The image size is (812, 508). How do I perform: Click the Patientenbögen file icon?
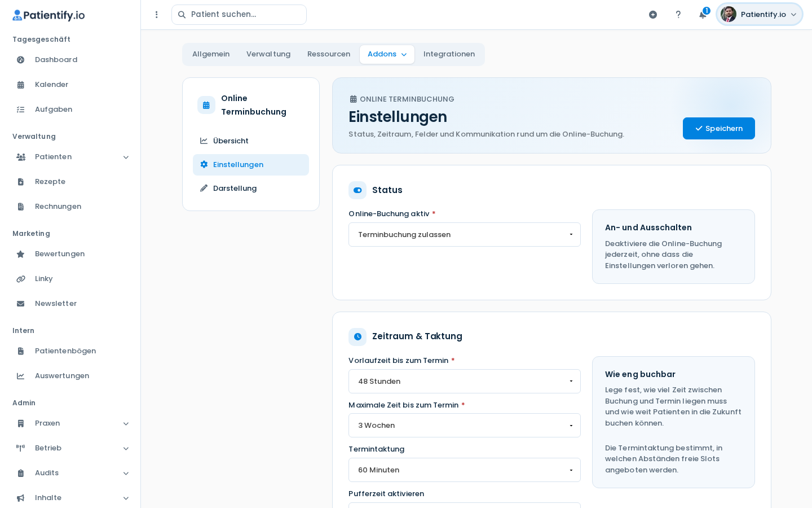tap(21, 351)
